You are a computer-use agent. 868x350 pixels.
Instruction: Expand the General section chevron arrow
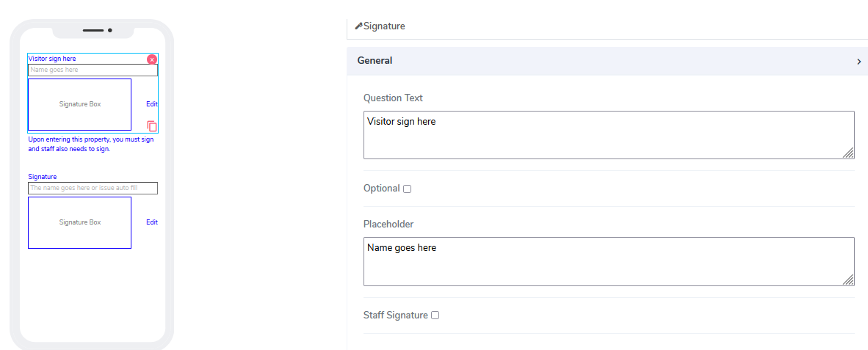pos(858,62)
